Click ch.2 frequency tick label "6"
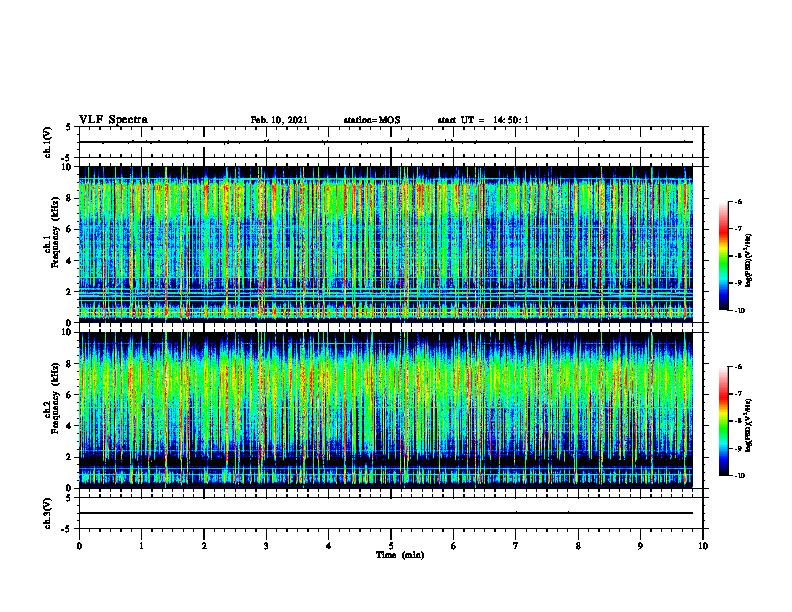This screenshot has height=612, width=792. pos(70,395)
